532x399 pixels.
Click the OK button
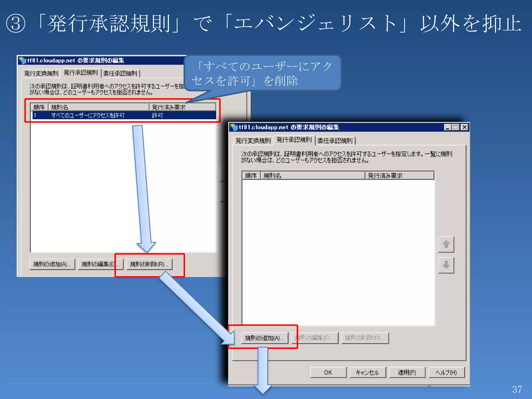(x=328, y=372)
